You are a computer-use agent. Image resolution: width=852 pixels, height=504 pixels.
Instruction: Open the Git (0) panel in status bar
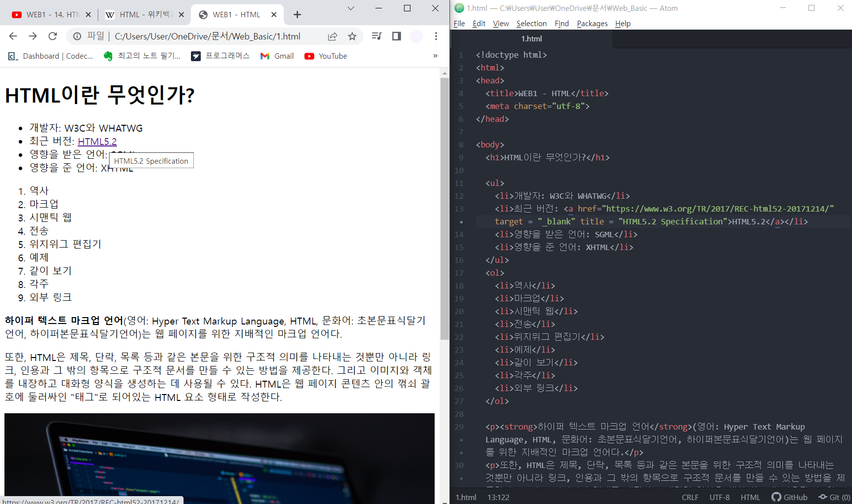834,497
